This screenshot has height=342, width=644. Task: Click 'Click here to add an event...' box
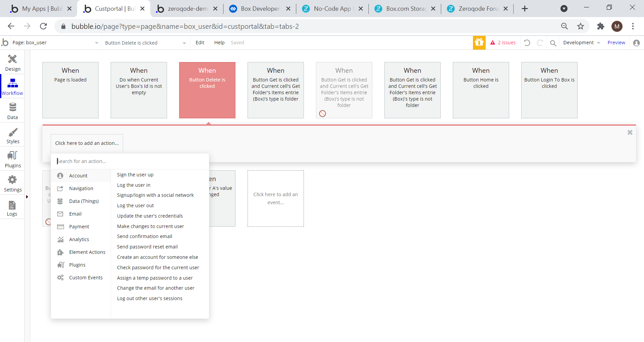click(276, 198)
